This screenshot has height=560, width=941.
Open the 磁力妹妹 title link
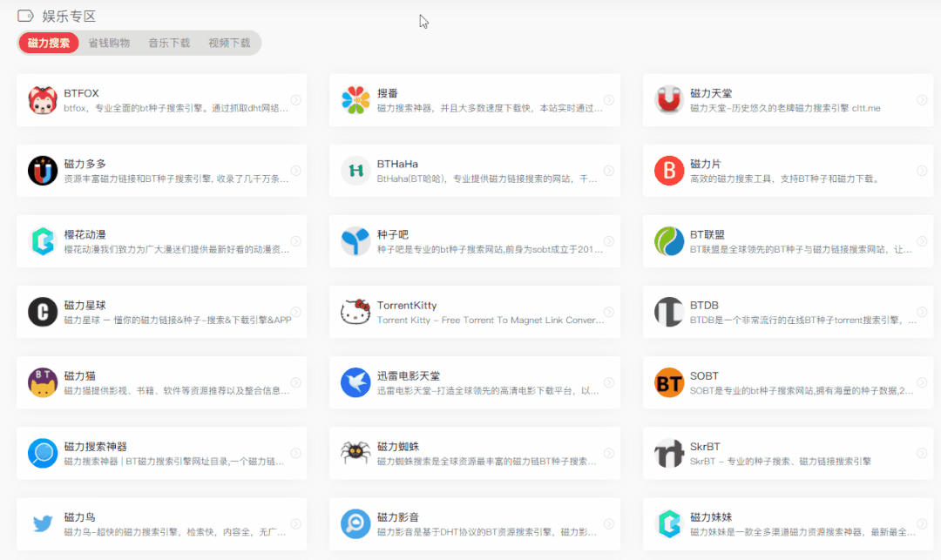(x=711, y=518)
